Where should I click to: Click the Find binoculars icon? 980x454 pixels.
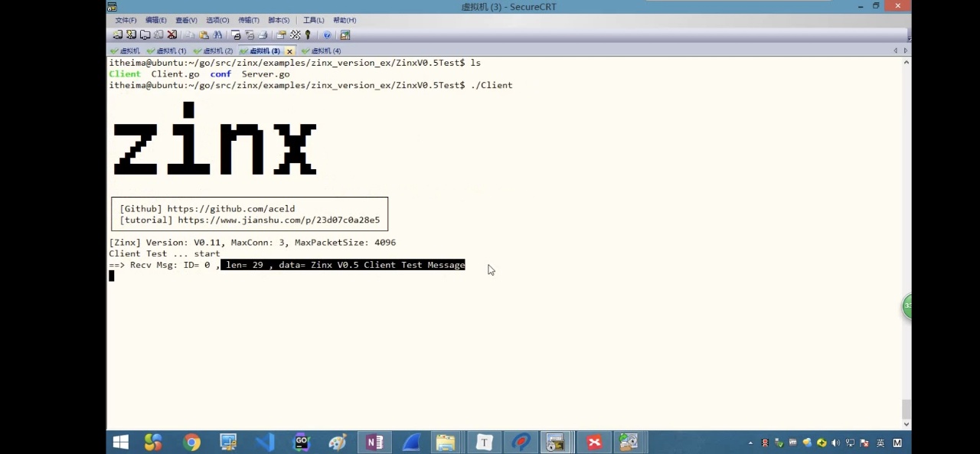click(x=217, y=35)
